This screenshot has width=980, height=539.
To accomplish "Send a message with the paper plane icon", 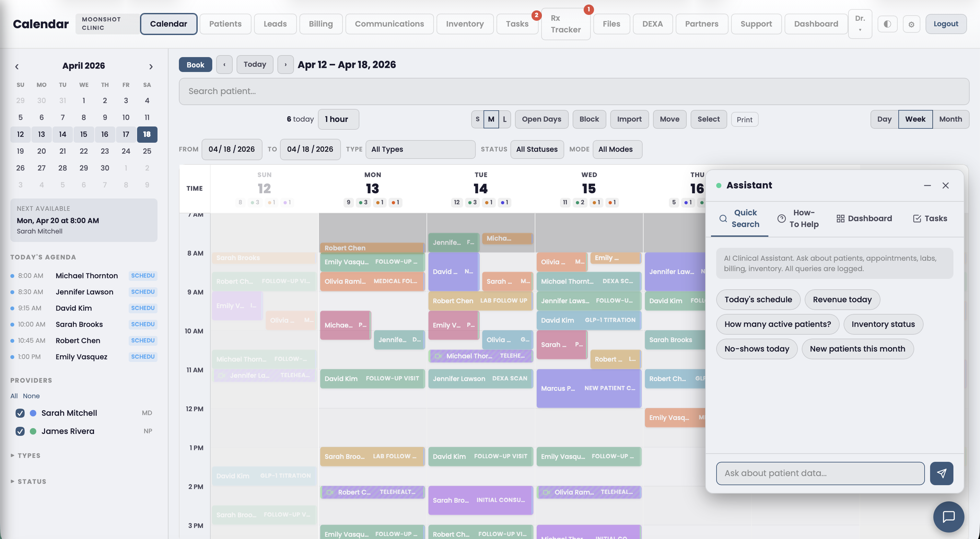I will click(941, 473).
